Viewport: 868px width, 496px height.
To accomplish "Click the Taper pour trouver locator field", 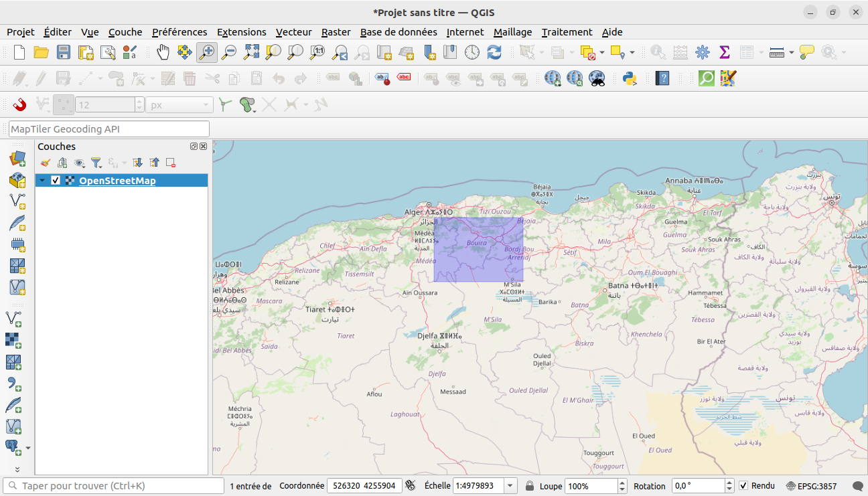I will [x=114, y=486].
